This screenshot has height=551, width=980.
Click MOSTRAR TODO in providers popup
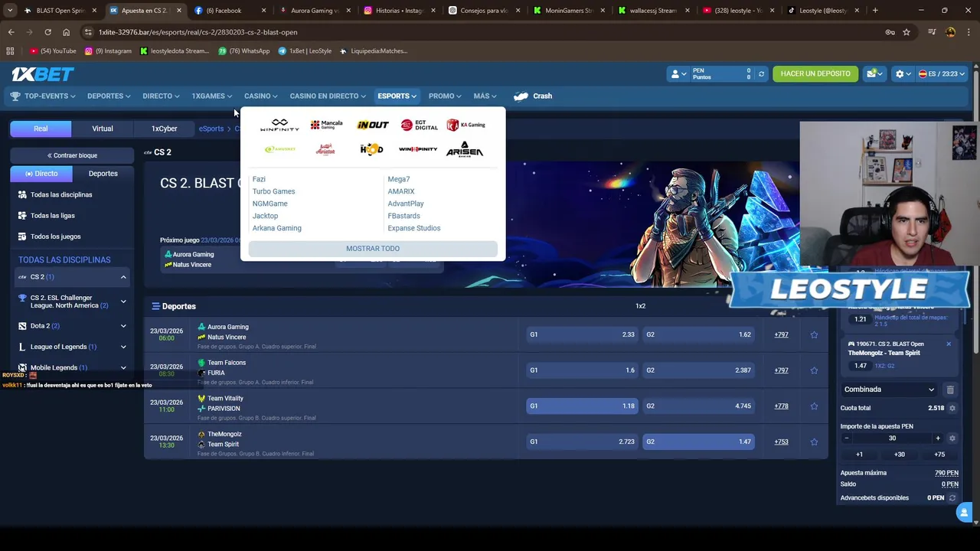[373, 249]
